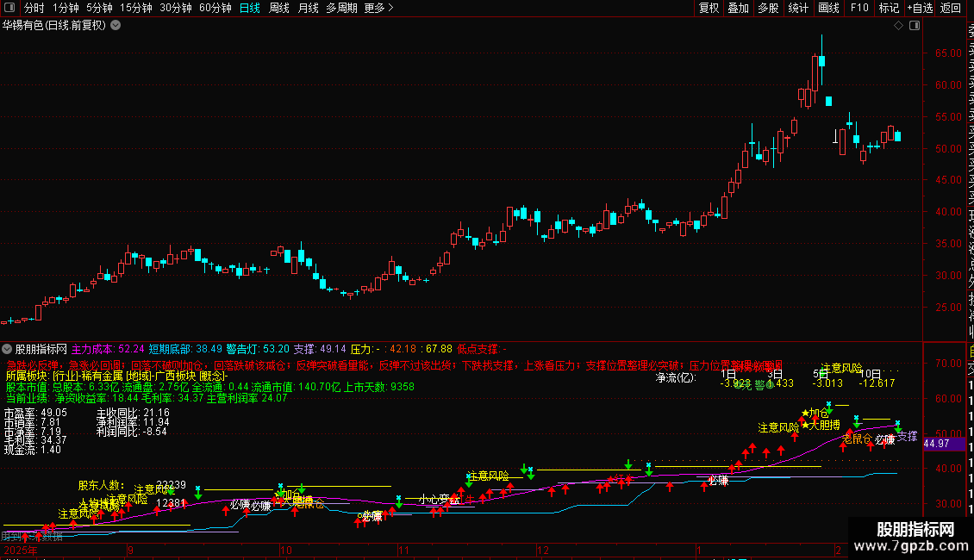The image size is (974, 560).
Task: Click the 低点支撑 label
Action: pos(482,350)
